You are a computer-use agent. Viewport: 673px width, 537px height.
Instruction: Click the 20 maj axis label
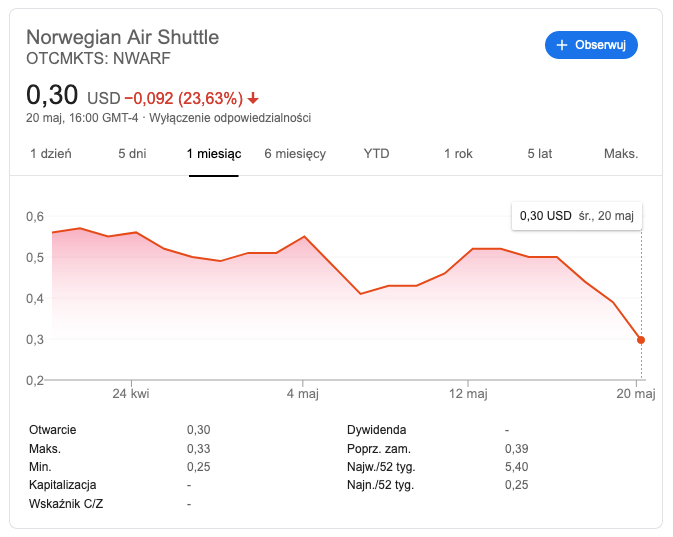click(x=636, y=394)
